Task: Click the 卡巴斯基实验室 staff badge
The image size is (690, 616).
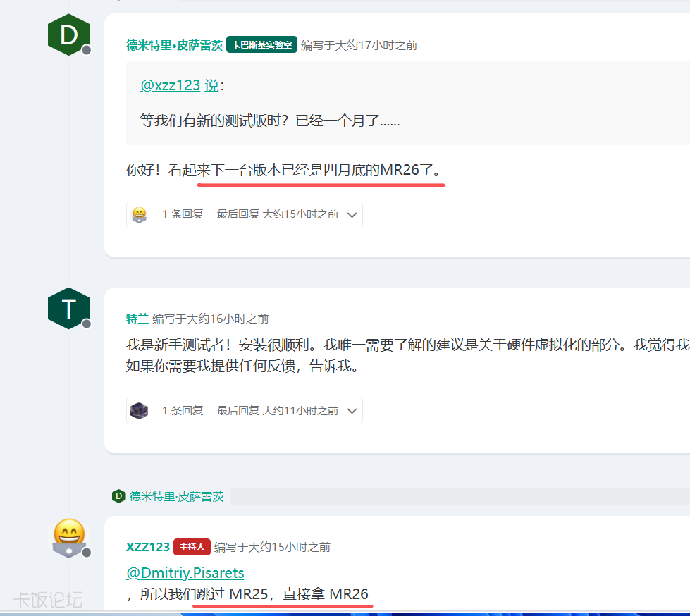Action: pos(261,44)
